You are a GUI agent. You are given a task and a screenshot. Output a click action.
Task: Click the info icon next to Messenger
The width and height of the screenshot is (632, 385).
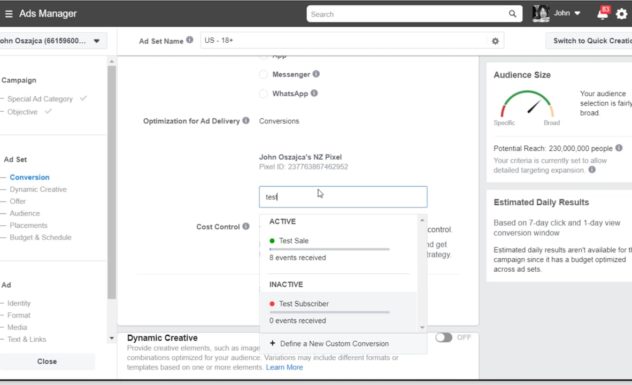316,74
